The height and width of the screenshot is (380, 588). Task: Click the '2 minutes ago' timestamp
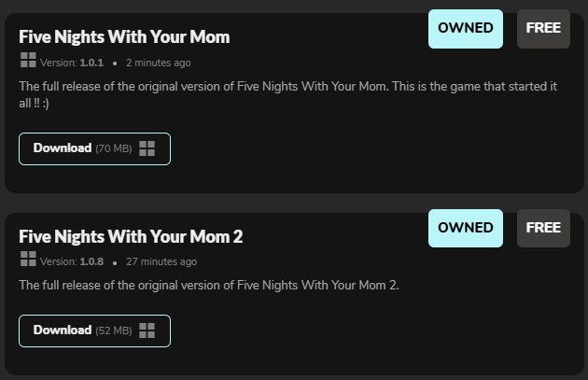point(158,63)
